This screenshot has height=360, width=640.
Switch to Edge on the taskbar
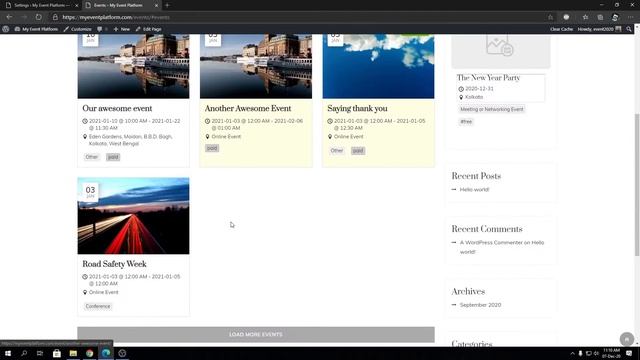(x=106, y=353)
